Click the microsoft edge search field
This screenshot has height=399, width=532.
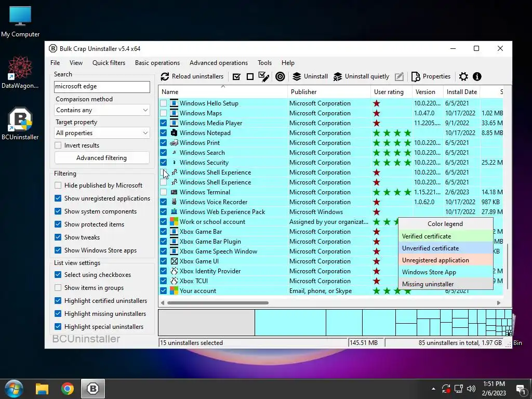102,87
